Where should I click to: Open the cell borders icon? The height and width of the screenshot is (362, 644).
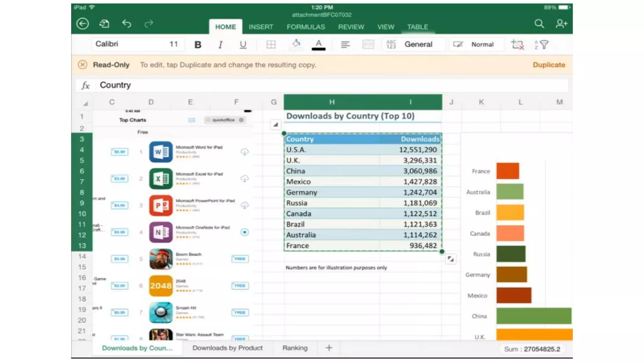[271, 45]
